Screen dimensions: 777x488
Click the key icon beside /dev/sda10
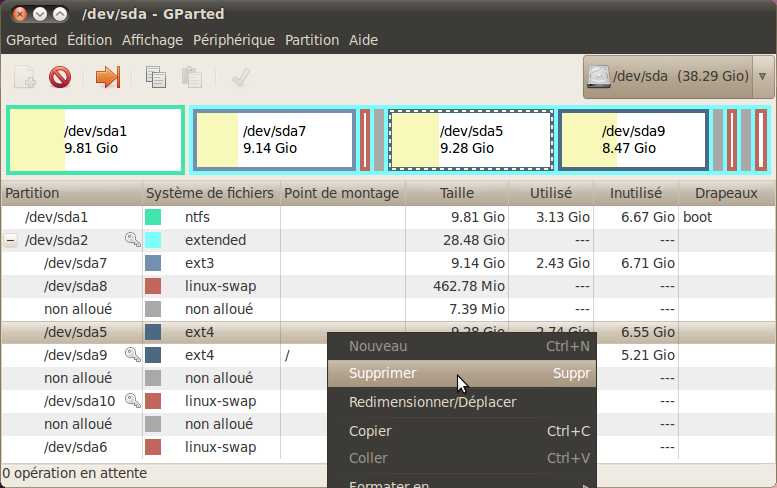[x=132, y=401]
